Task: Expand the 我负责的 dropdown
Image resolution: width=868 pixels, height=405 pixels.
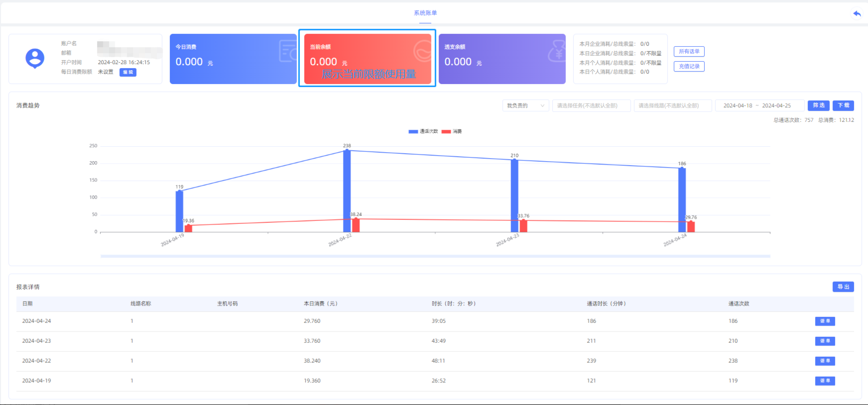Action: click(525, 105)
